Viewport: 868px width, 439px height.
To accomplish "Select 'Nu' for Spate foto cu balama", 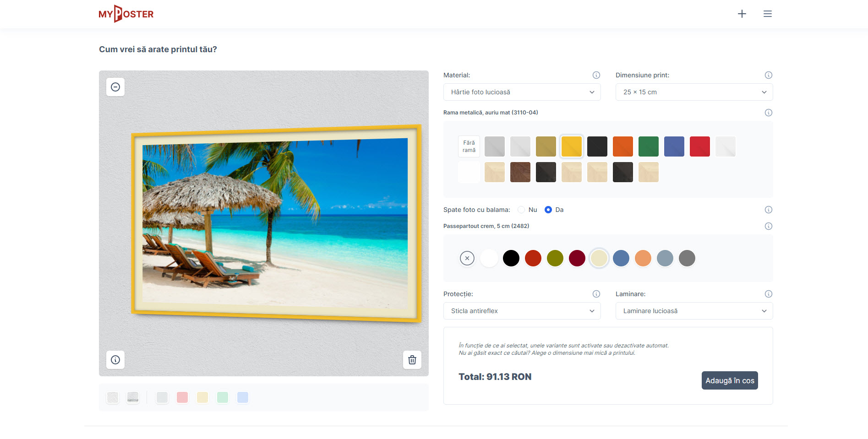I will click(x=521, y=210).
